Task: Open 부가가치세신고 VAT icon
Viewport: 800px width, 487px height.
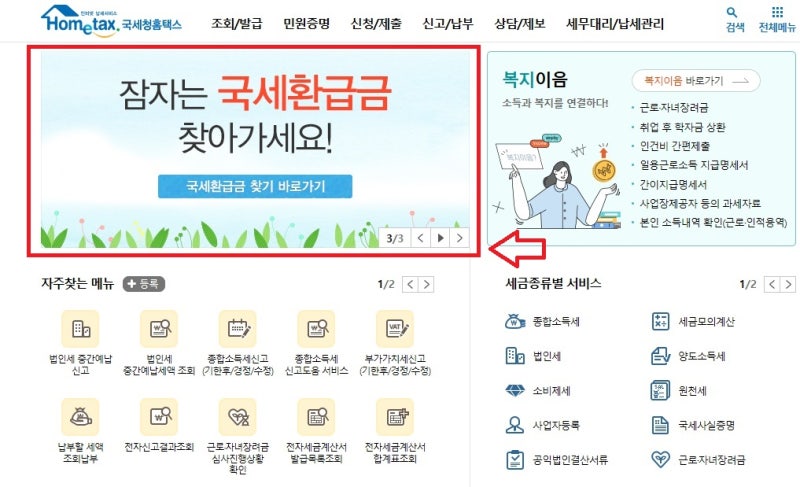Action: click(x=395, y=329)
